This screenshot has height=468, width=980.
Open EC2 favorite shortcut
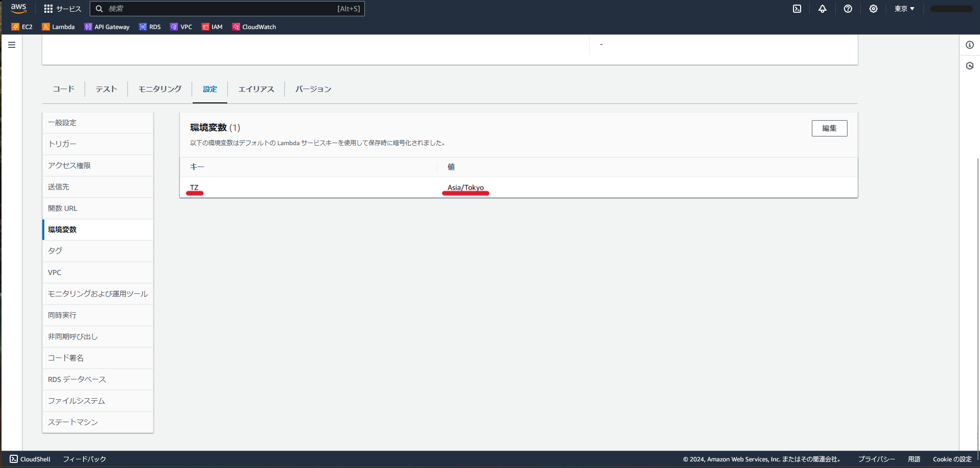pyautogui.click(x=22, y=27)
